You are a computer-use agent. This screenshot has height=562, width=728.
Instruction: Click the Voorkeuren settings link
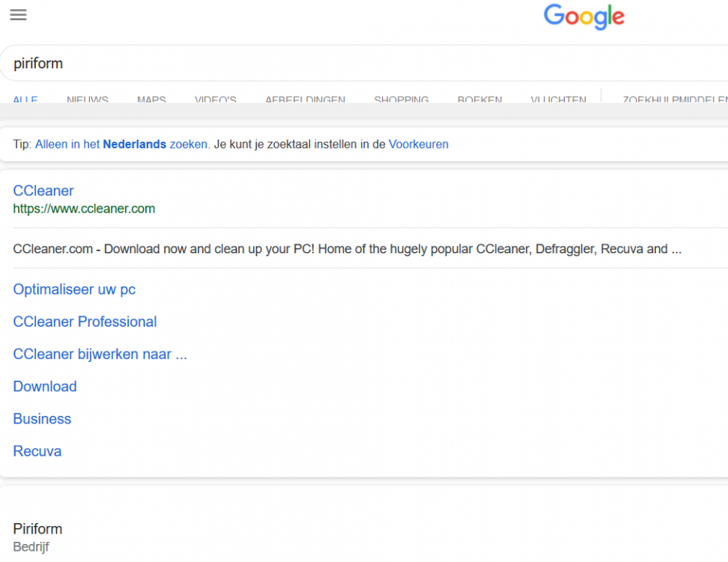(418, 144)
